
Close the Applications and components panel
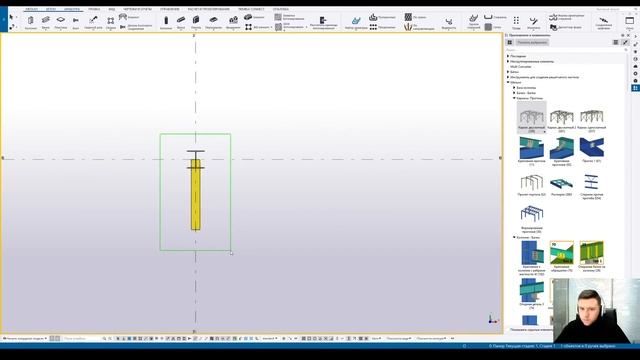tap(628, 36)
